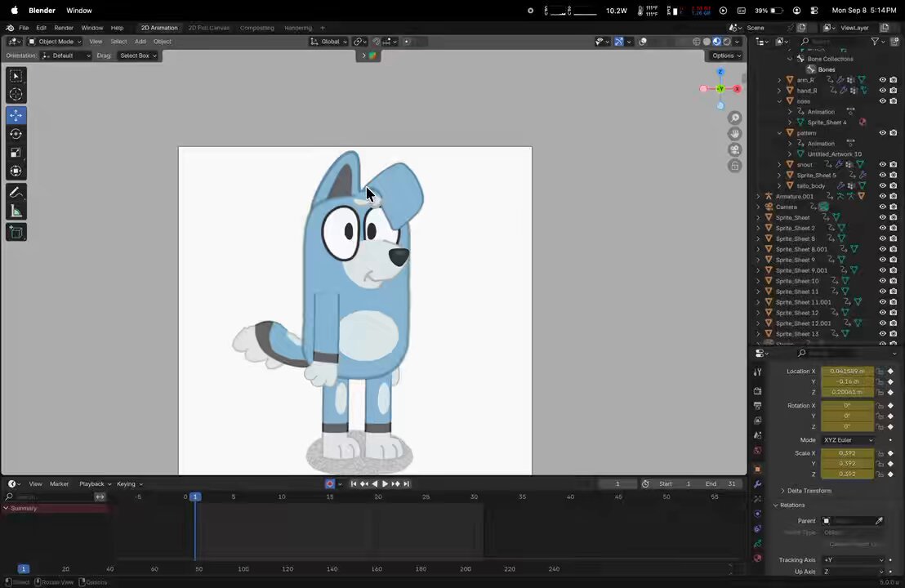Open the Global transform orientation dropdown
905x588 pixels.
coord(328,42)
